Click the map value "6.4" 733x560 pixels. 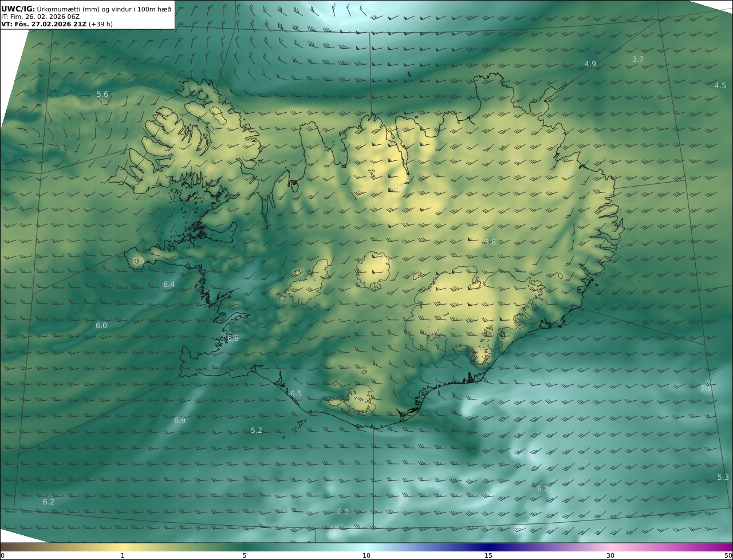point(169,284)
